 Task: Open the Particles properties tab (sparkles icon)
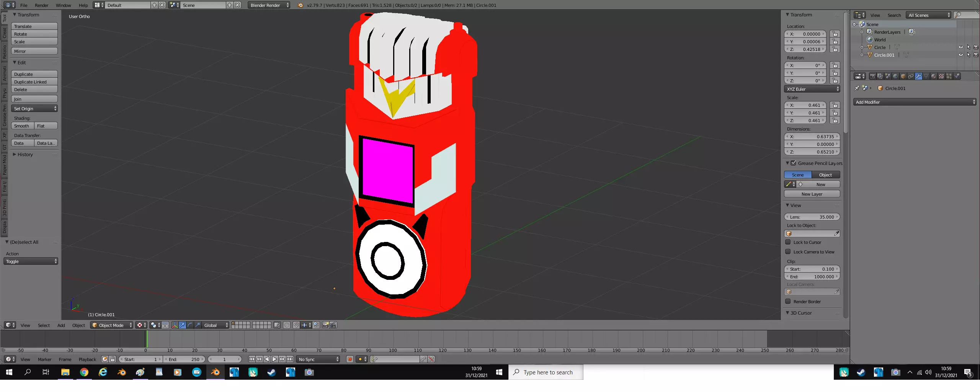[x=949, y=76]
